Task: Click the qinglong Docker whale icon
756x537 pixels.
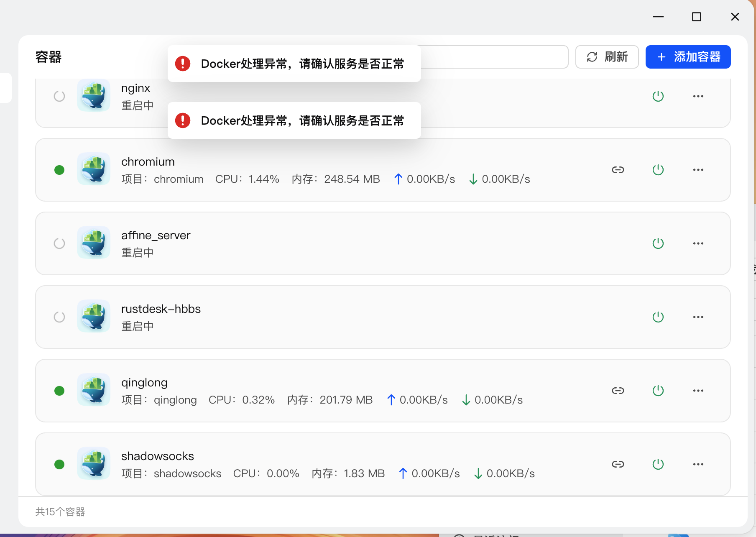Action: [94, 390]
